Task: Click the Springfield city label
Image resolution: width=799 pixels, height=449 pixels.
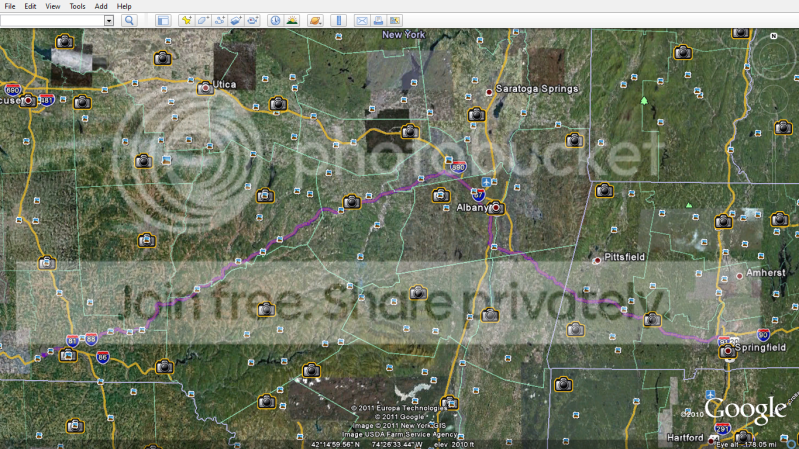Action: tap(760, 348)
